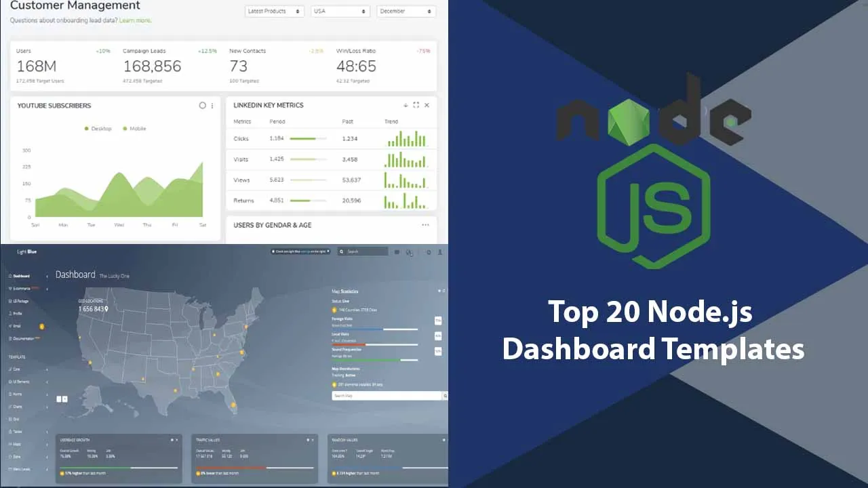Click the Light Blue logo
Viewport: 868px width, 488px height.
pos(27,251)
